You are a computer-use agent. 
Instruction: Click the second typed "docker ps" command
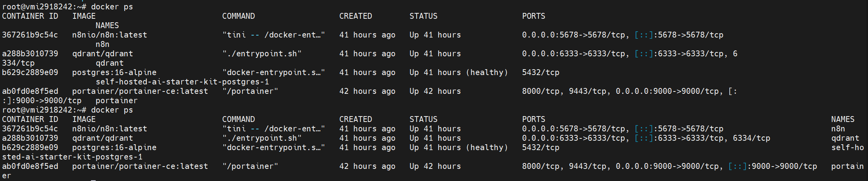click(112, 110)
